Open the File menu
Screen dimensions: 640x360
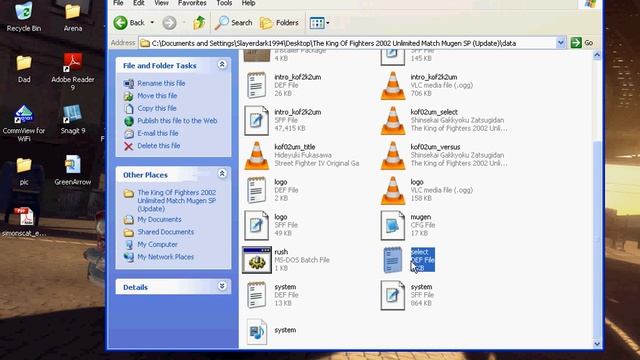[118, 3]
